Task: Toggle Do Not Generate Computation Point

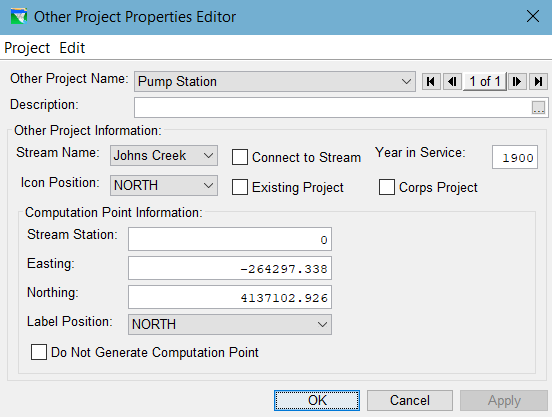Action: [39, 352]
